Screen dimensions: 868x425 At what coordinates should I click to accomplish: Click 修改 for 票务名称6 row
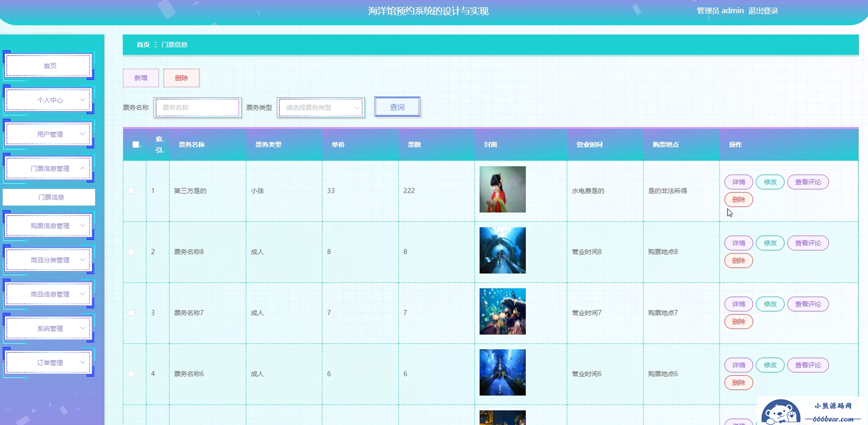(770, 365)
